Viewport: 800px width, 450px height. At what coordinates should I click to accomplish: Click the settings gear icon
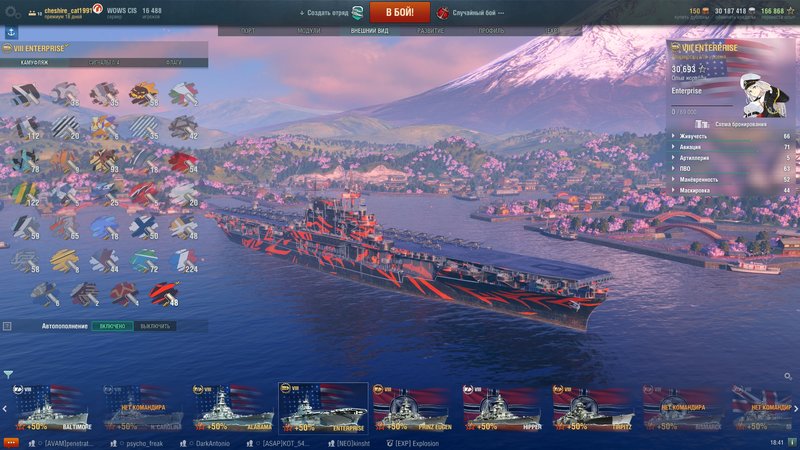pos(12,13)
